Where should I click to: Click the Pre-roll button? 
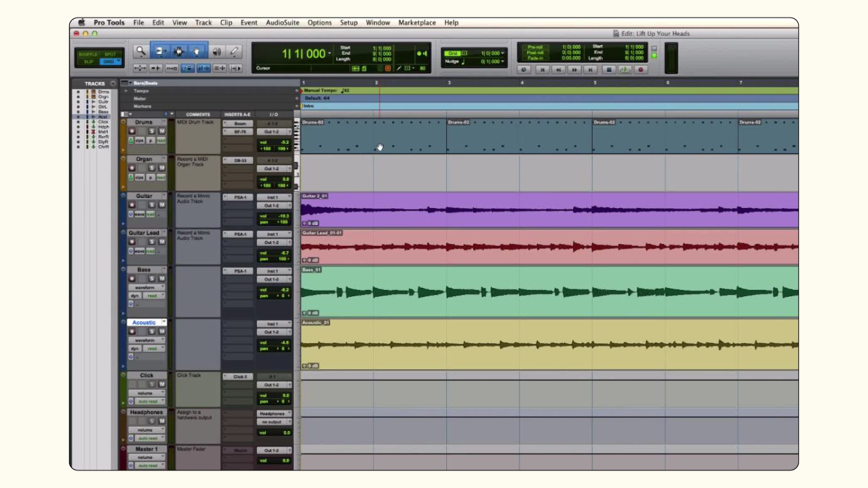click(x=534, y=47)
